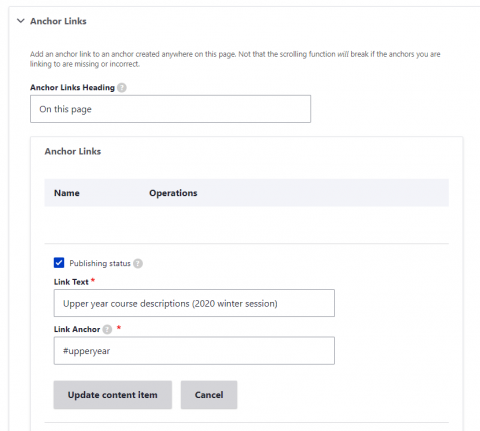
Task: Focus the Link Anchor #upperyear field
Action: 194,351
